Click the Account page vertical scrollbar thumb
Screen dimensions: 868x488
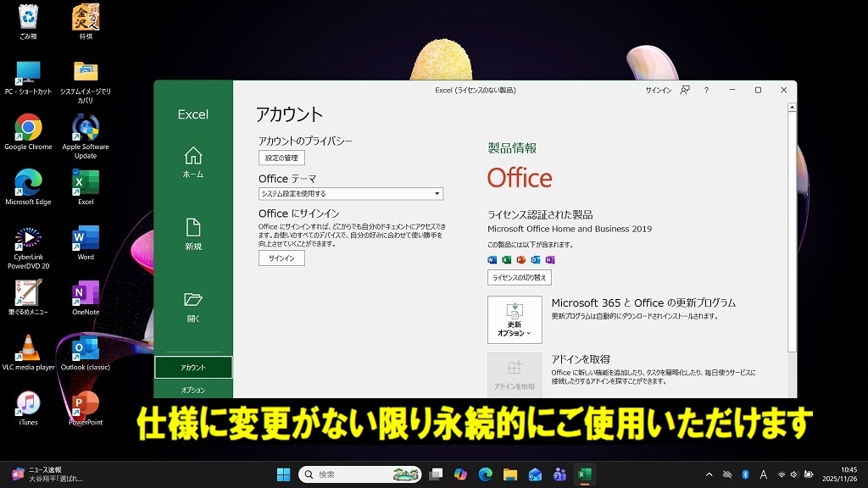pyautogui.click(x=793, y=232)
